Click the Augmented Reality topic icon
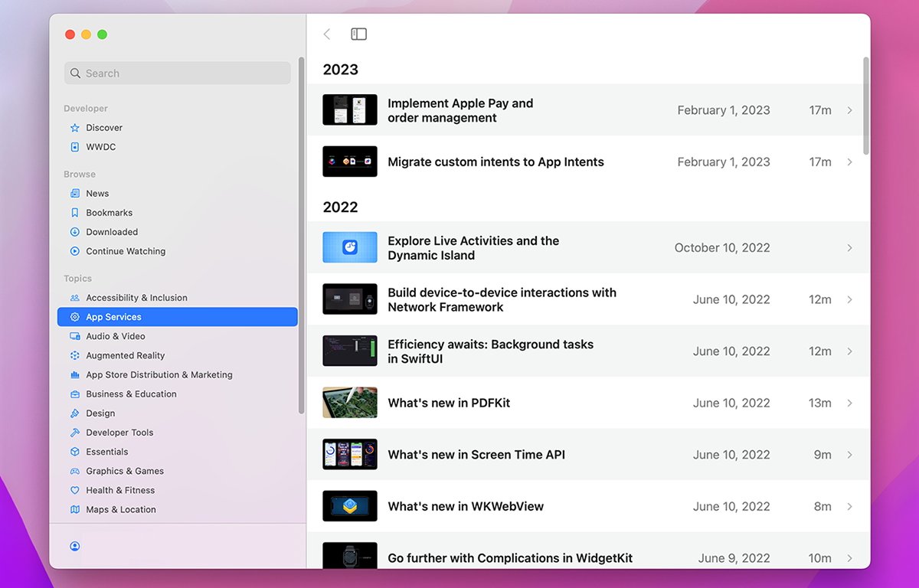919x588 pixels. point(75,355)
